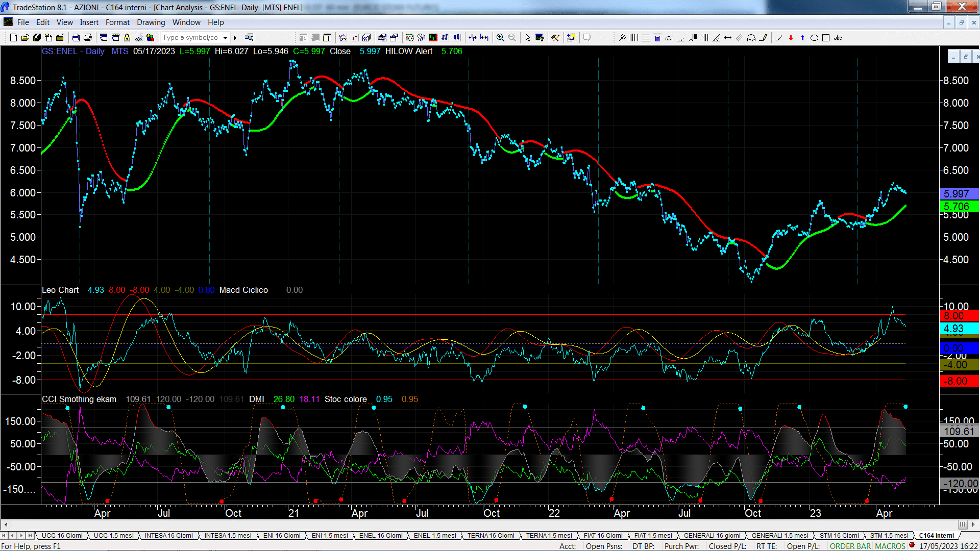Click the symbol lookup magnifier icon
980x551 pixels.
[249, 37]
